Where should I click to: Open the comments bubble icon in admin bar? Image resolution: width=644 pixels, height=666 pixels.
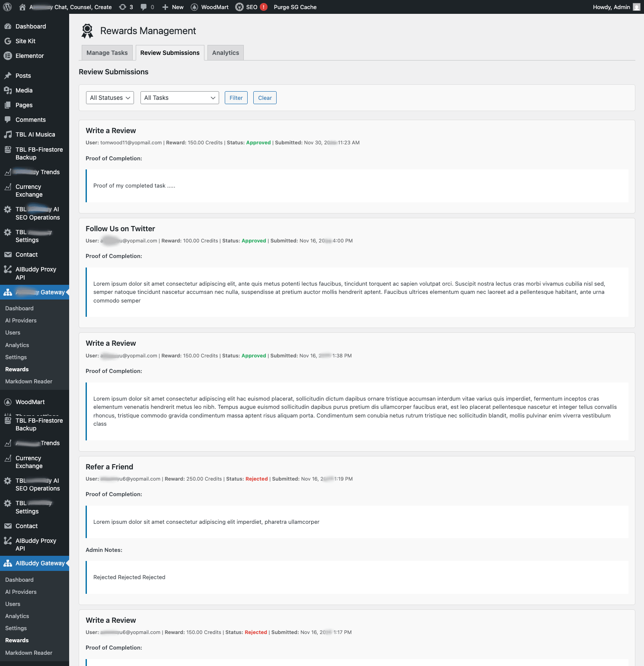click(144, 7)
